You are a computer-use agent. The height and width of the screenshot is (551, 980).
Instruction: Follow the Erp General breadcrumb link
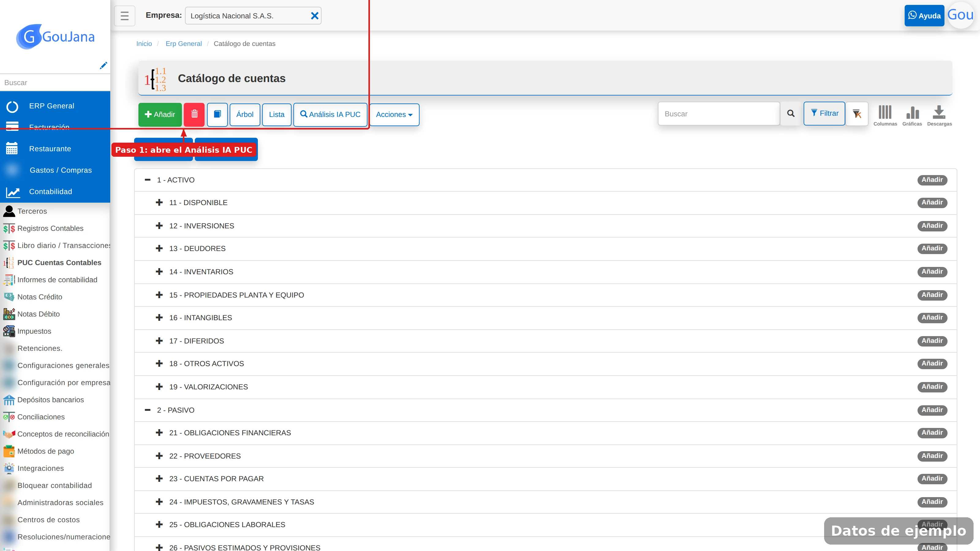[x=184, y=44]
